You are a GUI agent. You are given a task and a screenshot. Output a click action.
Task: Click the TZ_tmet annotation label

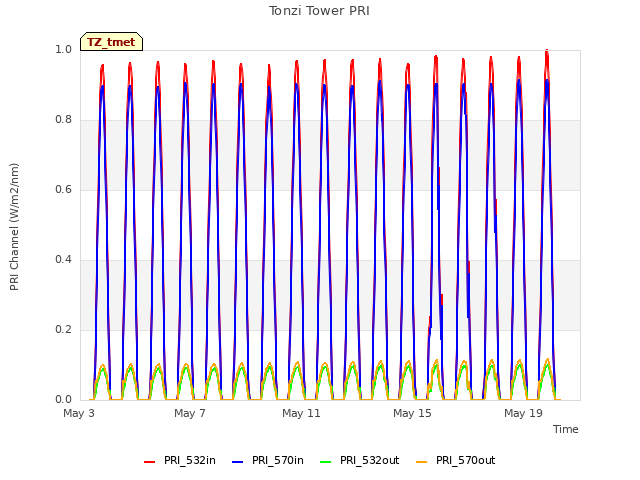pyautogui.click(x=111, y=42)
